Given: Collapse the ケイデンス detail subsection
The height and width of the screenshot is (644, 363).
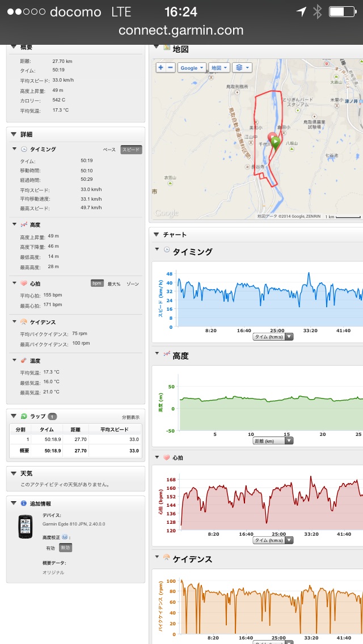Looking at the screenshot, I should click(x=15, y=322).
